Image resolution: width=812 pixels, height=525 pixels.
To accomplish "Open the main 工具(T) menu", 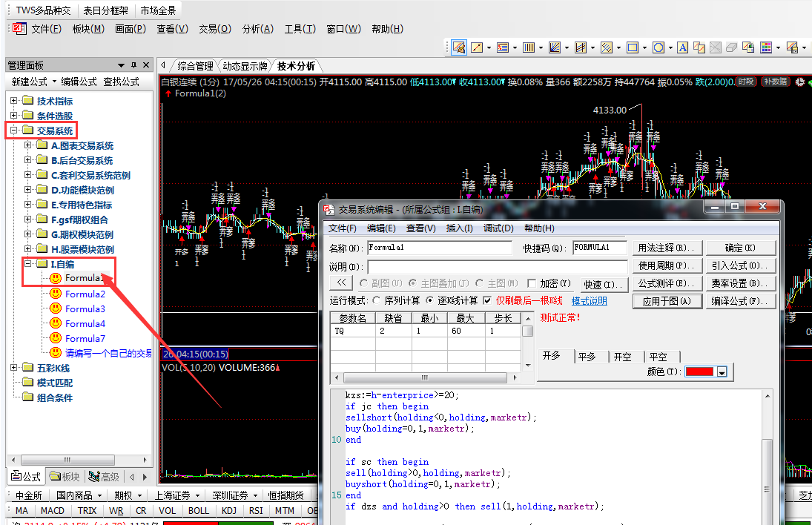I will (300, 29).
